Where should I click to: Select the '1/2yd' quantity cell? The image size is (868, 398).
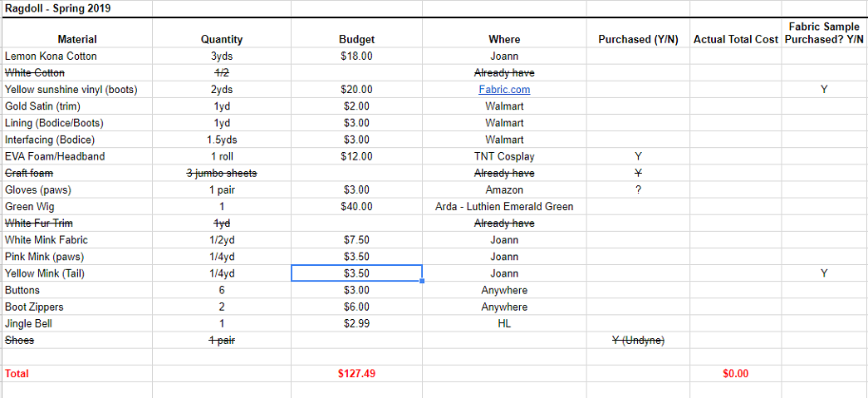pyautogui.click(x=222, y=240)
